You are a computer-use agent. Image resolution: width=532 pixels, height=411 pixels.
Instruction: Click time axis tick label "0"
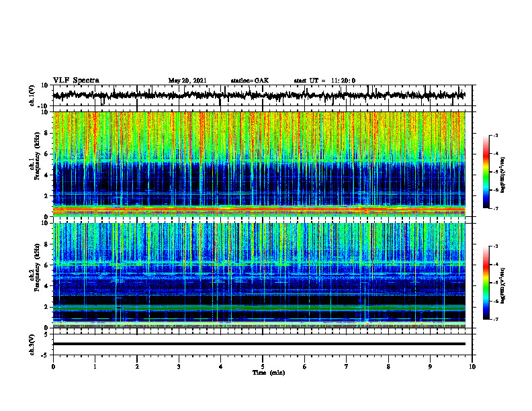click(53, 367)
